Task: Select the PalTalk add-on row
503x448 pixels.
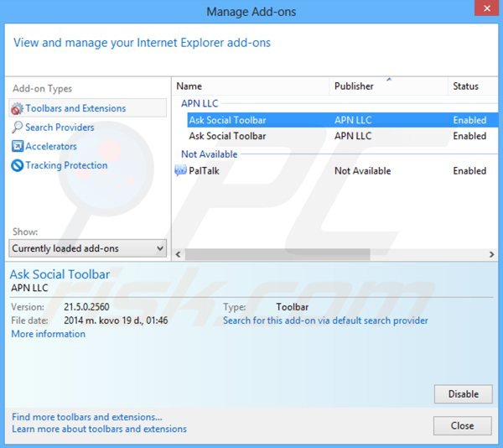Action: (x=336, y=171)
